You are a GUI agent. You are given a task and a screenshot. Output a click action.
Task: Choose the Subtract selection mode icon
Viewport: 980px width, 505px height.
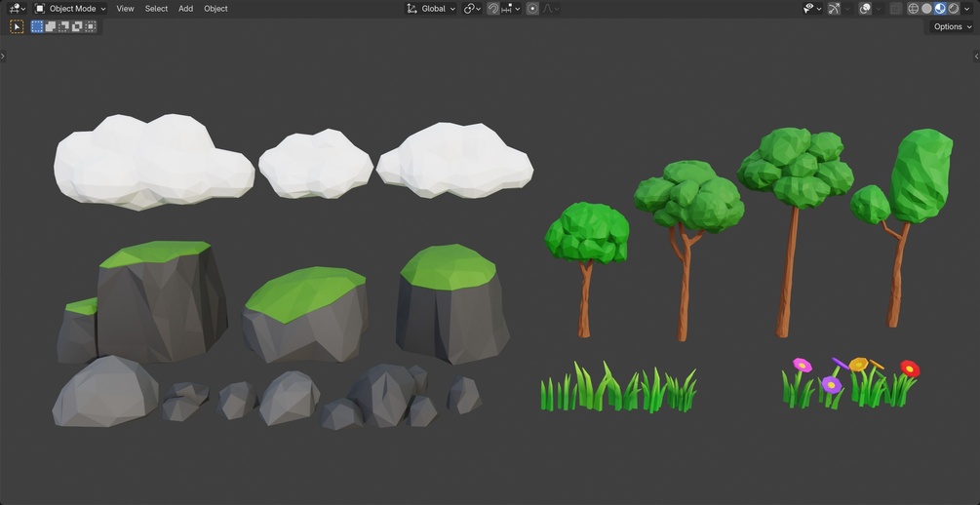click(x=63, y=26)
